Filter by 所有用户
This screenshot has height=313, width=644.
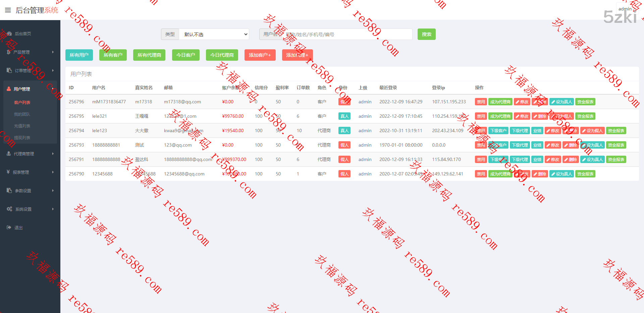pyautogui.click(x=79, y=55)
